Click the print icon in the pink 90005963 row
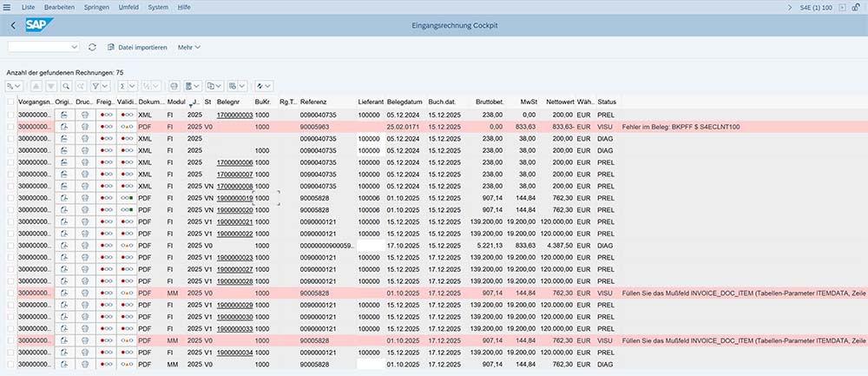The height and width of the screenshot is (376, 868). (x=84, y=127)
